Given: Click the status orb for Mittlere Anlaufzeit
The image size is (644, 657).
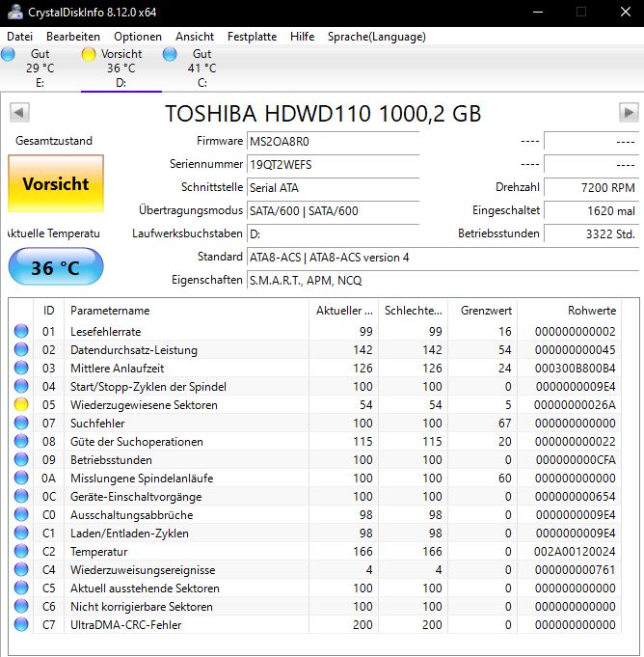Looking at the screenshot, I should point(21,368).
